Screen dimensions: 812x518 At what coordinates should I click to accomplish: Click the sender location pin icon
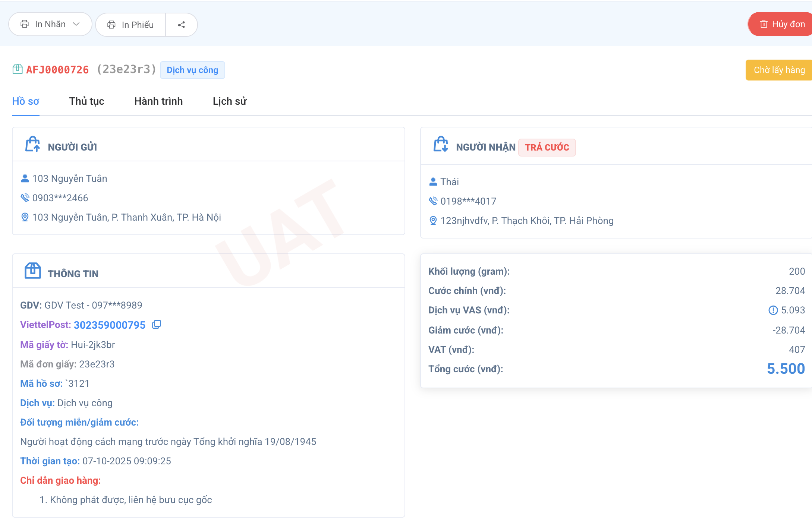click(x=25, y=217)
